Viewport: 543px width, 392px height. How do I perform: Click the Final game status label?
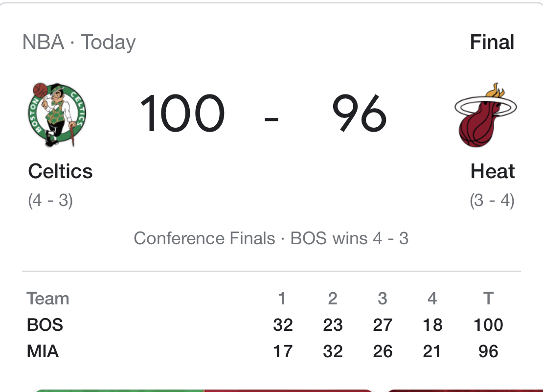tap(492, 42)
